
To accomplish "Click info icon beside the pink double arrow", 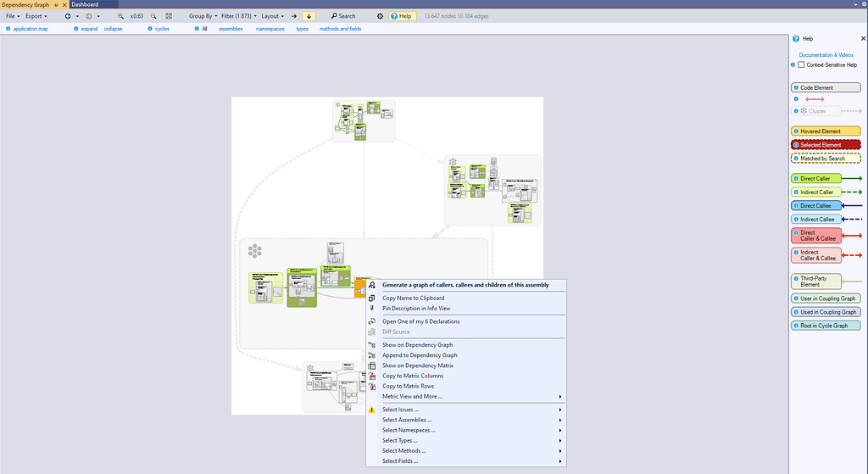I will pyautogui.click(x=796, y=99).
